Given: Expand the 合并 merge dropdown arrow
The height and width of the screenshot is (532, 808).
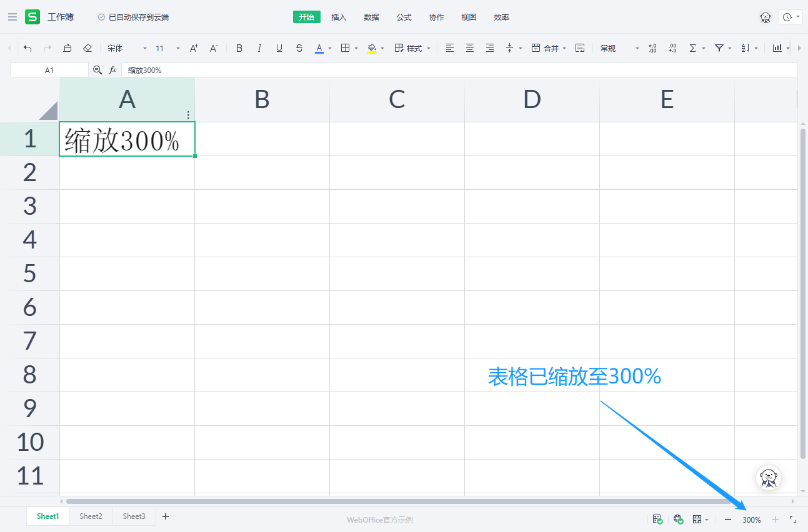Looking at the screenshot, I should click(564, 48).
